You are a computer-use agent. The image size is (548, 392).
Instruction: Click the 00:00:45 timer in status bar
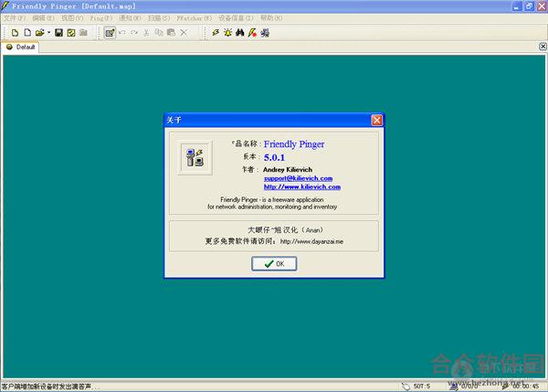coord(526,387)
